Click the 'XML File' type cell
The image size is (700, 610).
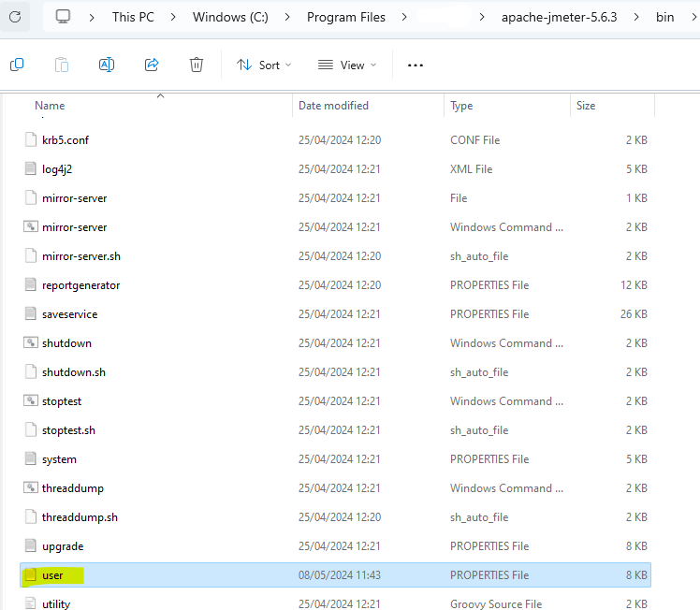(x=471, y=169)
